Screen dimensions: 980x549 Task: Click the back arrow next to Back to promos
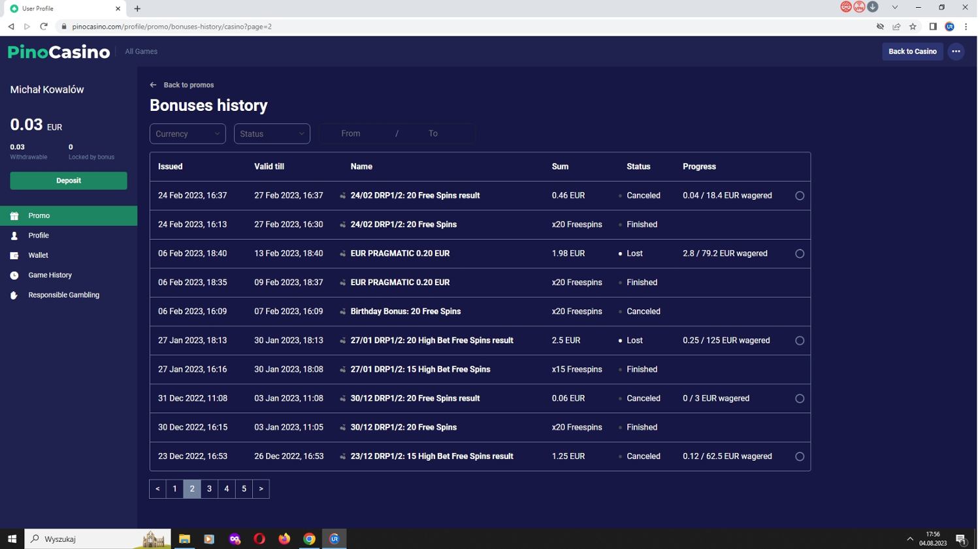(x=153, y=85)
